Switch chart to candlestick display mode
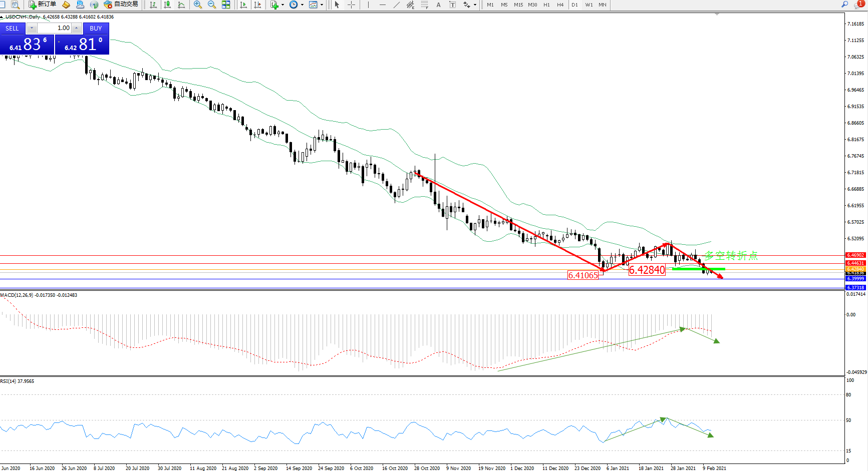 (167, 5)
